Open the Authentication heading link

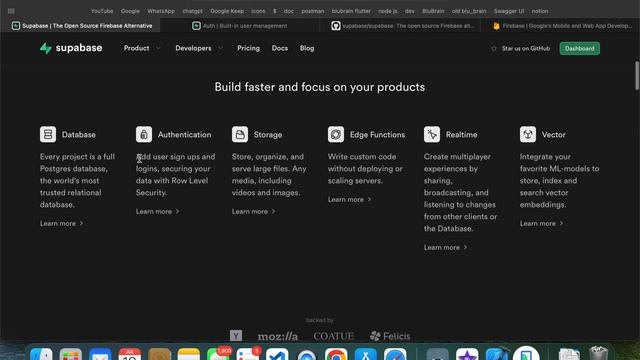[184, 135]
